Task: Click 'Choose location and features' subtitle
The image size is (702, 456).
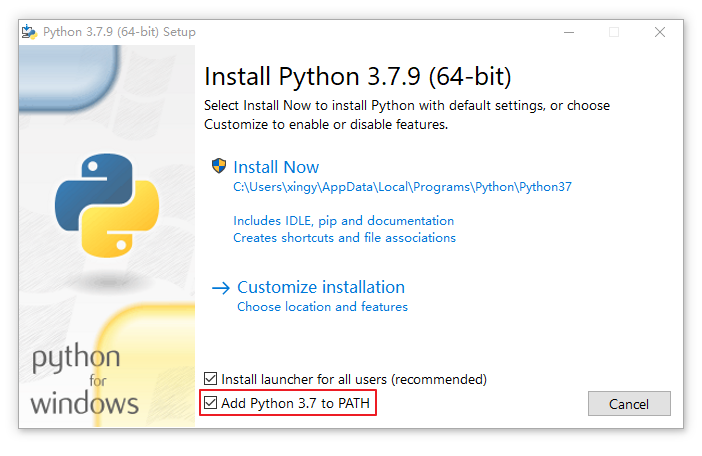Action: (322, 307)
